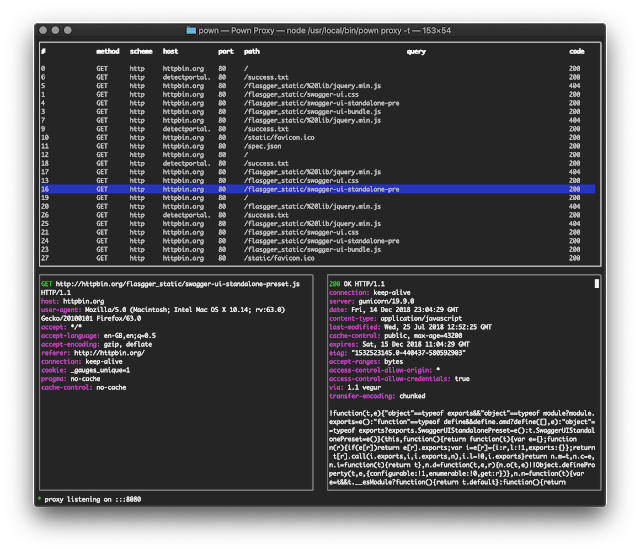The height and width of the screenshot is (552, 640).
Task: Select request row number 0 with path /
Action: (318, 69)
